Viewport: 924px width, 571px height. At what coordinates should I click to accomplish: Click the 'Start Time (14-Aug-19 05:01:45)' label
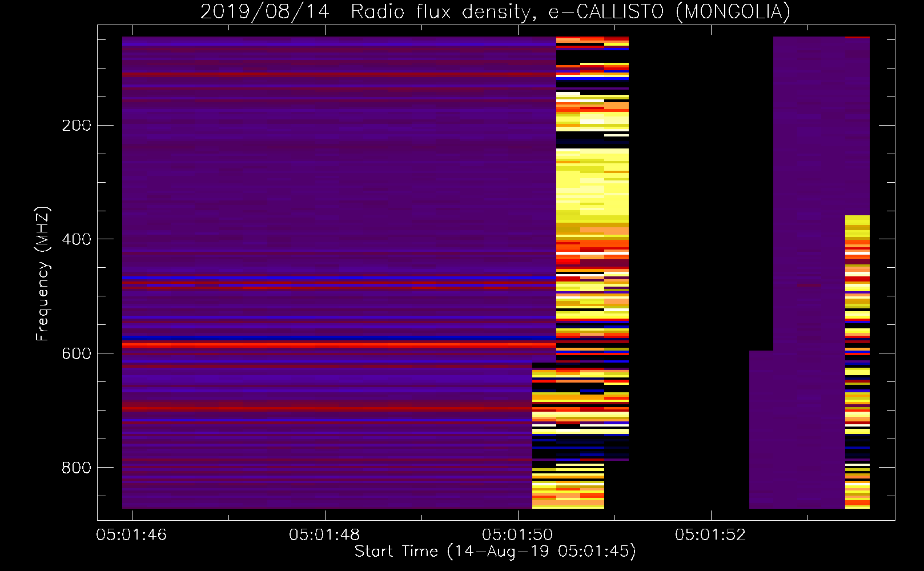(495, 552)
